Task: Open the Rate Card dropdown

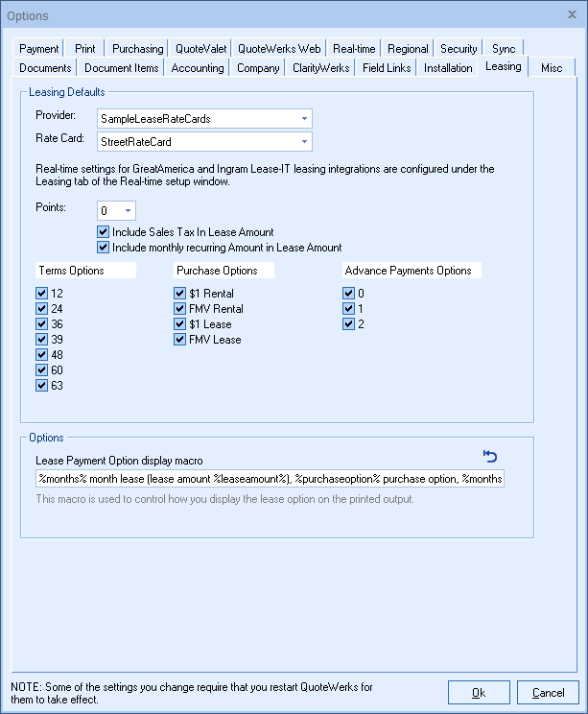Action: pos(304,142)
